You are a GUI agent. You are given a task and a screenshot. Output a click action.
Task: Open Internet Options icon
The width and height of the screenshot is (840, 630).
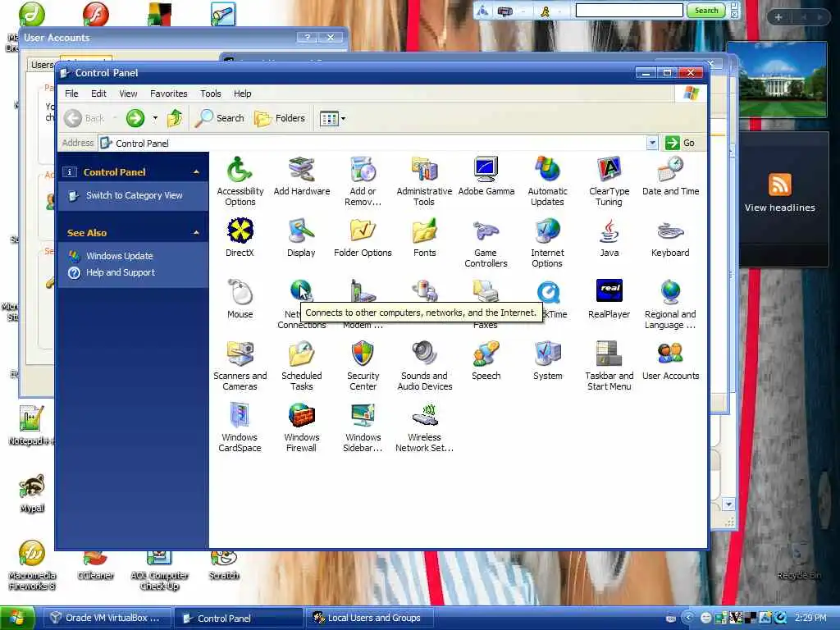click(x=547, y=243)
